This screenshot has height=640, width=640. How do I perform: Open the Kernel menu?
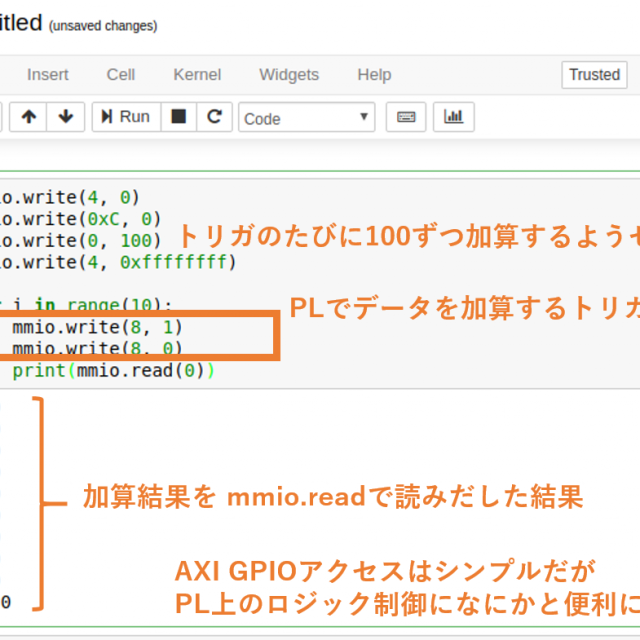tap(197, 75)
